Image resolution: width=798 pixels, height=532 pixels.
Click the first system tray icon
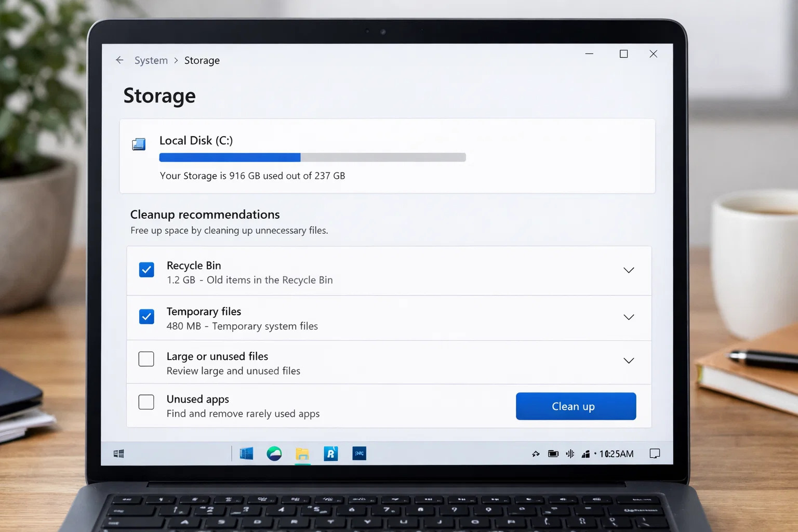(536, 454)
